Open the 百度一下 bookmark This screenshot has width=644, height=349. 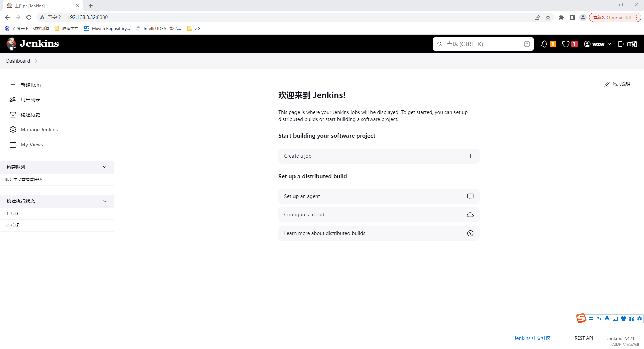coord(27,29)
